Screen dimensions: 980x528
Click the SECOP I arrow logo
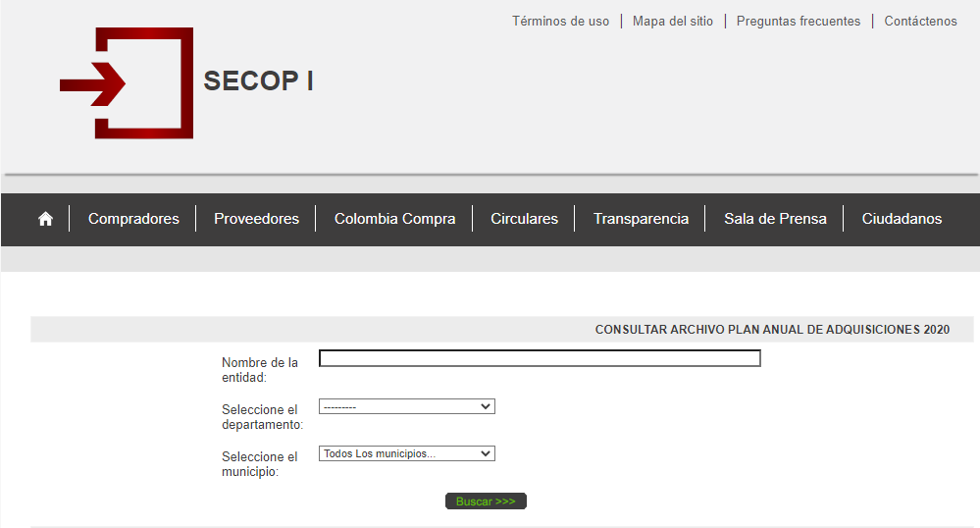coord(127,82)
